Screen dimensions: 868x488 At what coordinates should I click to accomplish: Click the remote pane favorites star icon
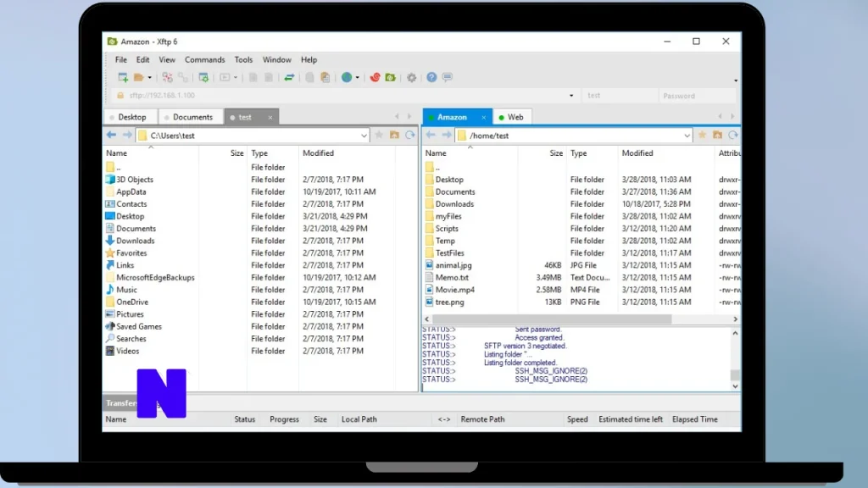click(x=702, y=135)
